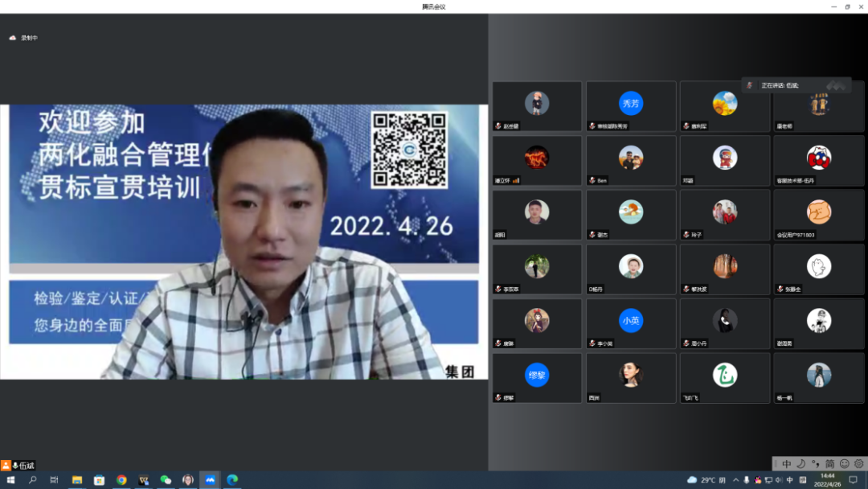Toggle IME Chinese/English mode in floating bar
Viewport: 868px width, 489px height.
point(786,464)
